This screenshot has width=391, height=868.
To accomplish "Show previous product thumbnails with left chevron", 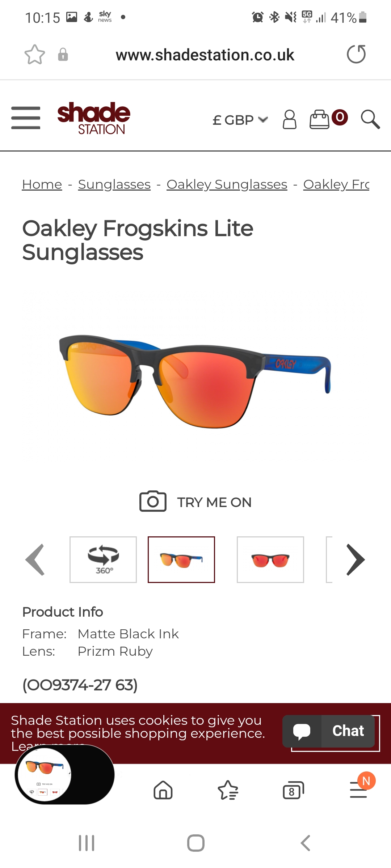I will 35,559.
